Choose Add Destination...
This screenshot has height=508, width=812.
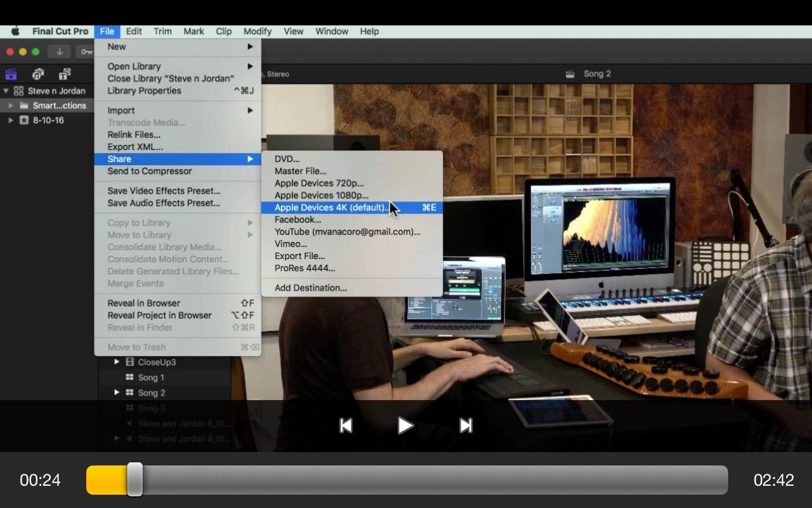(x=352, y=288)
